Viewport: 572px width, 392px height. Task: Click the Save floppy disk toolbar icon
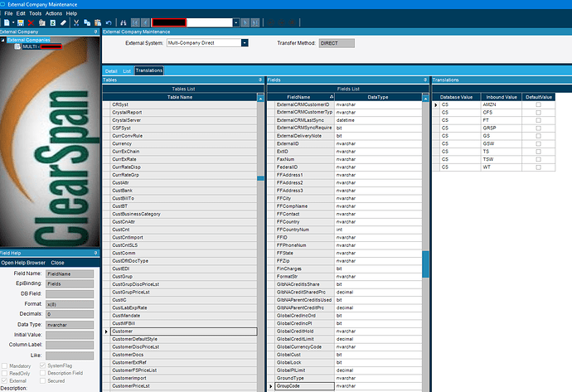(x=21, y=22)
